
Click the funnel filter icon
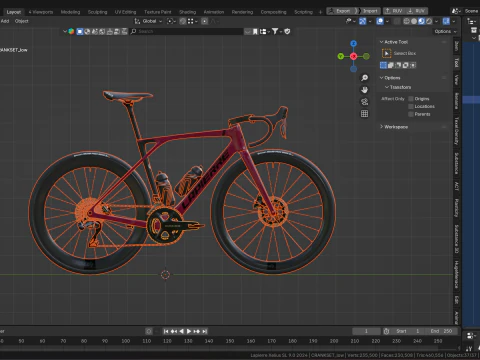tap(275, 31)
